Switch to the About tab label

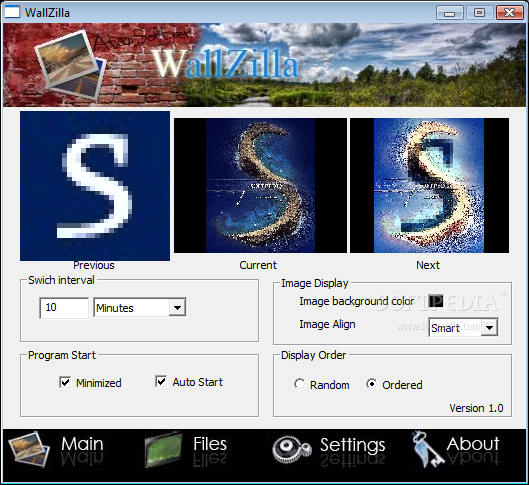click(x=473, y=444)
